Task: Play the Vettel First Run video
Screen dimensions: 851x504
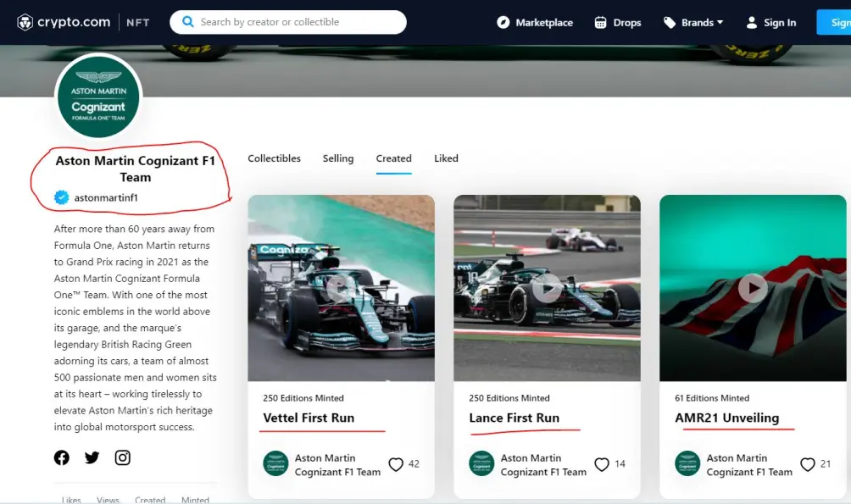Action: tap(341, 288)
